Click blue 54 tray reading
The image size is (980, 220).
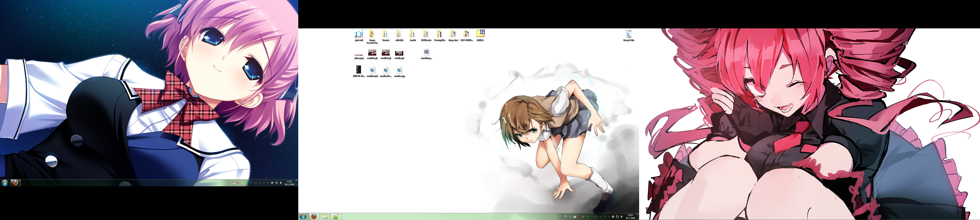[592, 217]
